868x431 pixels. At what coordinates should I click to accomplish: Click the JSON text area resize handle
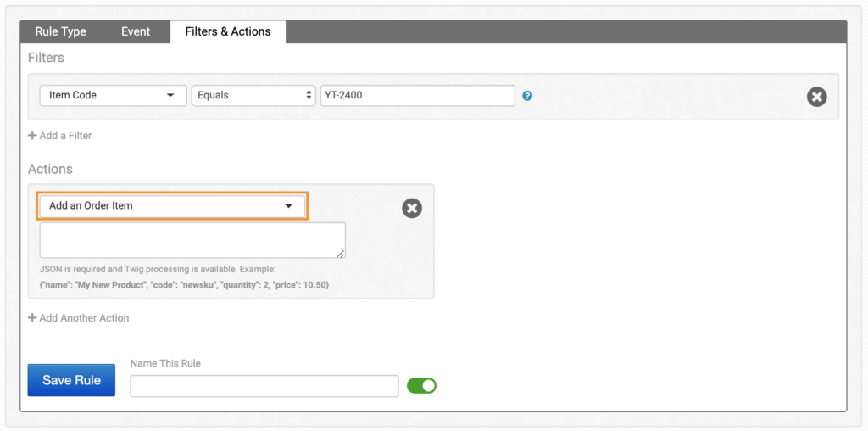click(341, 254)
